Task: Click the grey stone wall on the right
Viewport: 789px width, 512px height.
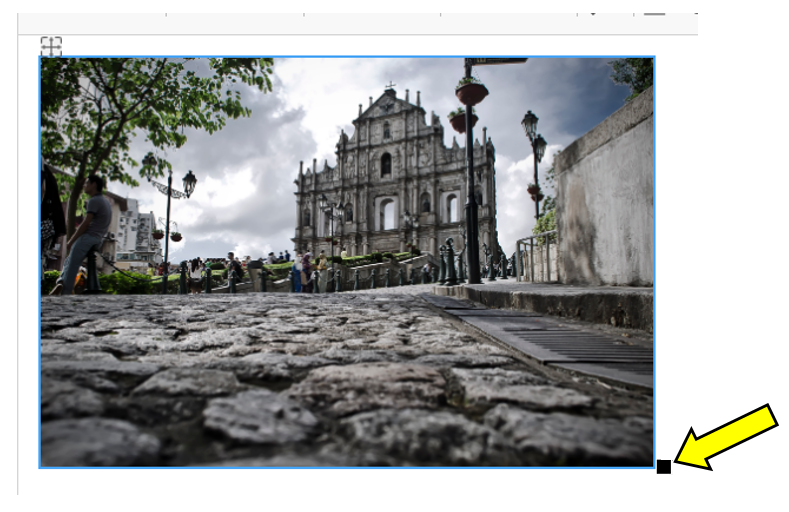Action: [605, 210]
